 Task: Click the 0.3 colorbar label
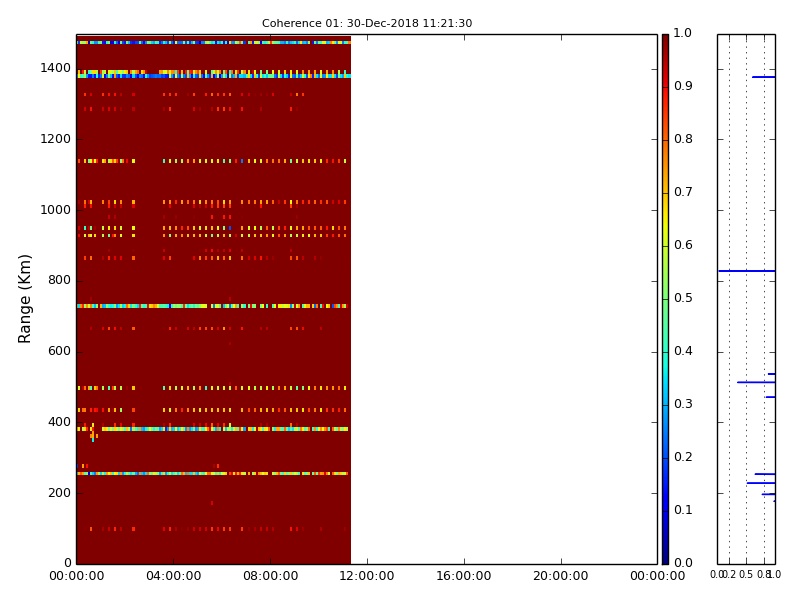click(x=683, y=404)
